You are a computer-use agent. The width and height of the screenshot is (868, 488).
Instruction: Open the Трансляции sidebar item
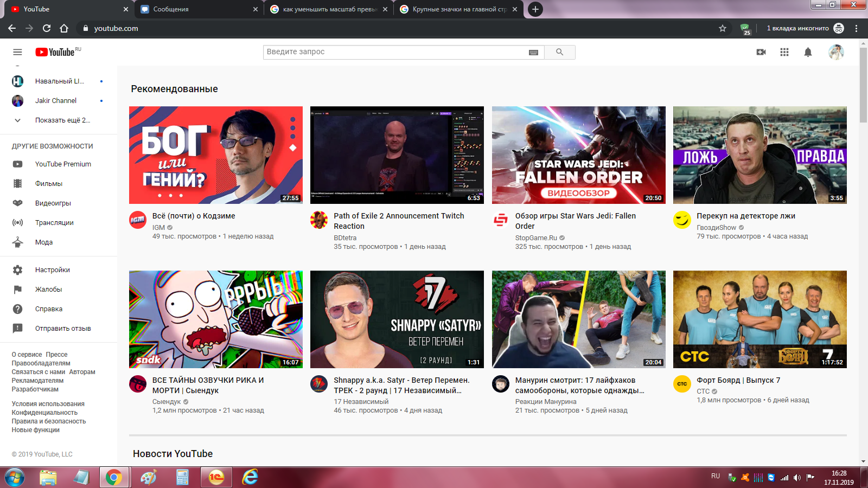[59, 223]
